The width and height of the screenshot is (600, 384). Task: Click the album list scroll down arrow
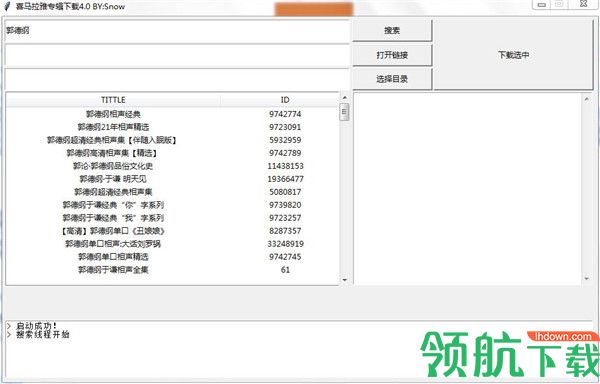(344, 280)
